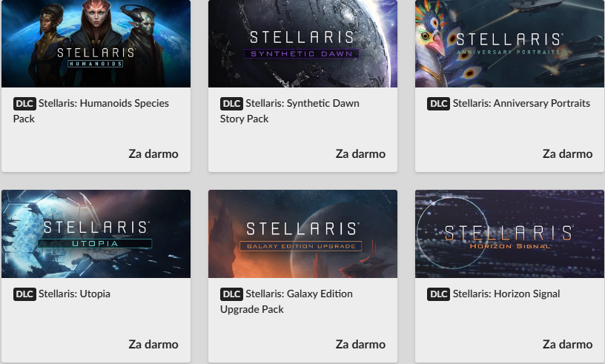Click the DLC badge on Humanoids Species Pack
Screen dimensions: 605x364
(24, 104)
